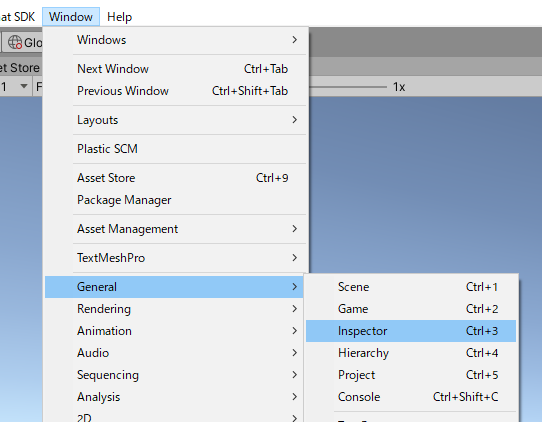Expand the Asset Management submenu arrow
This screenshot has width=542, height=422.
[295, 229]
